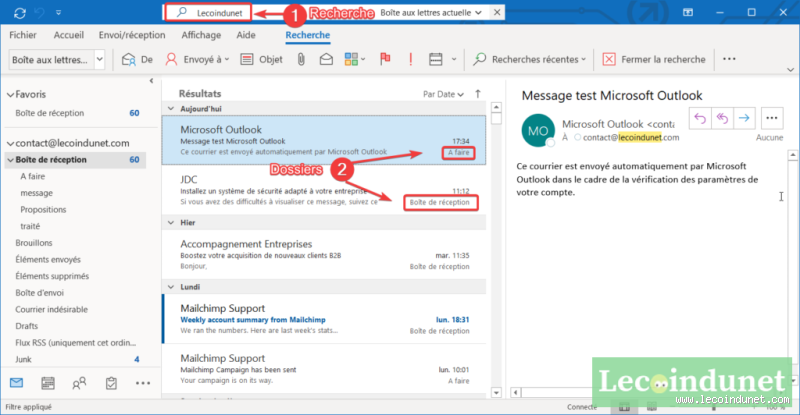Open the categories colored squares filter
The image size is (800, 415).
(x=355, y=60)
